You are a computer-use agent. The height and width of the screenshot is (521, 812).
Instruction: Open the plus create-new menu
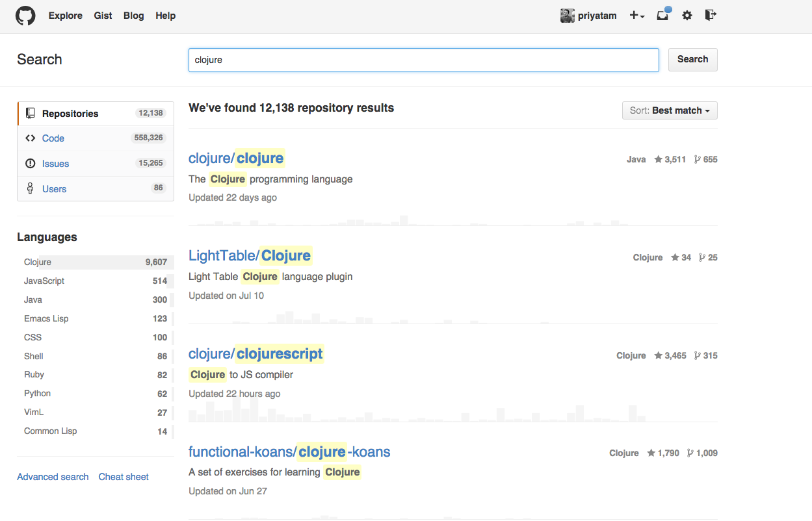[x=636, y=16]
